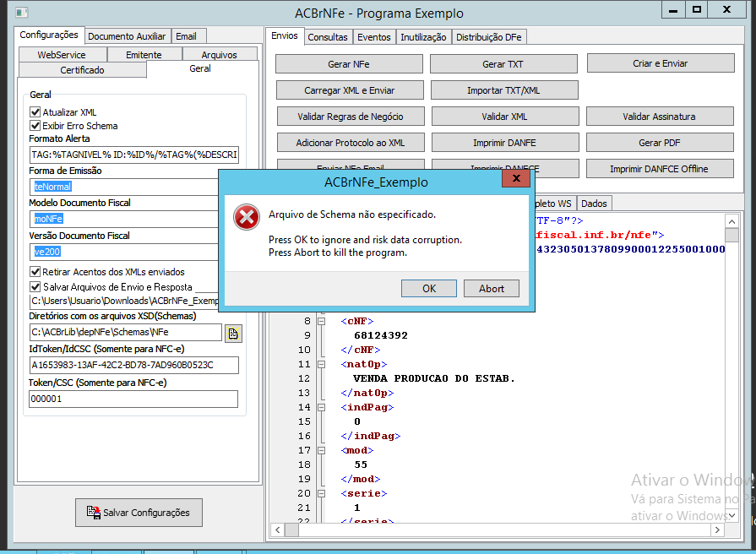Open the Forma de Emissão combo box
Image resolution: width=756 pixels, height=554 pixels.
(124, 187)
